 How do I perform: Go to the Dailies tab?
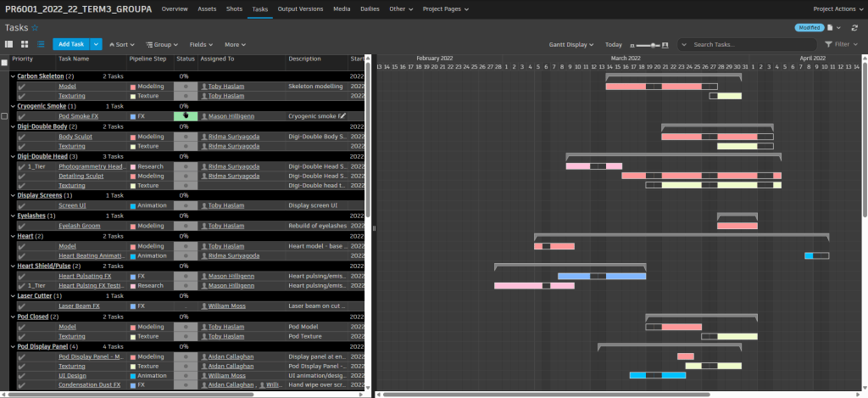tap(371, 8)
